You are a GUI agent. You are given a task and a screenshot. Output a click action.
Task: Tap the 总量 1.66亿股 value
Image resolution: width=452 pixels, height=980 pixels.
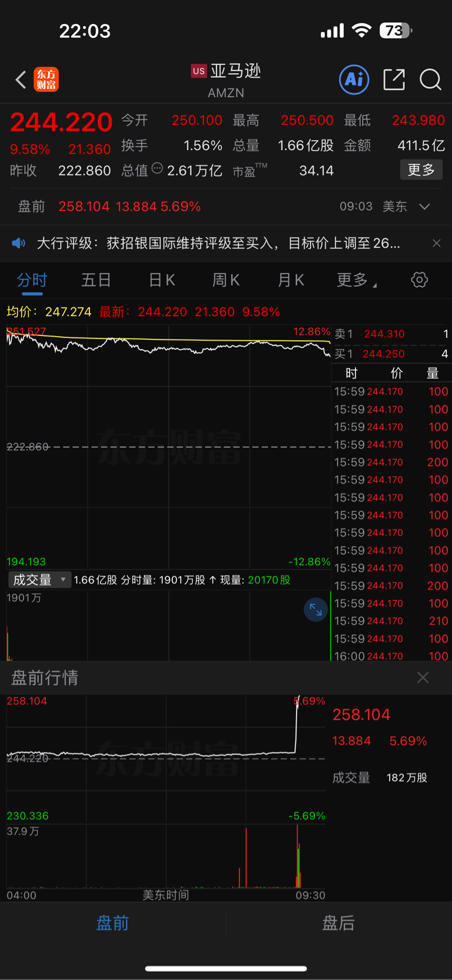point(306,145)
